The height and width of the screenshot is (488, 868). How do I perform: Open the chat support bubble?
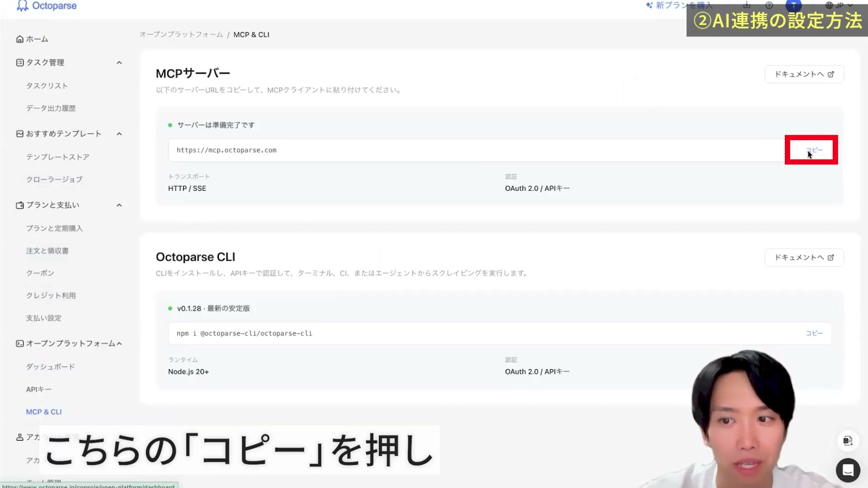click(848, 470)
